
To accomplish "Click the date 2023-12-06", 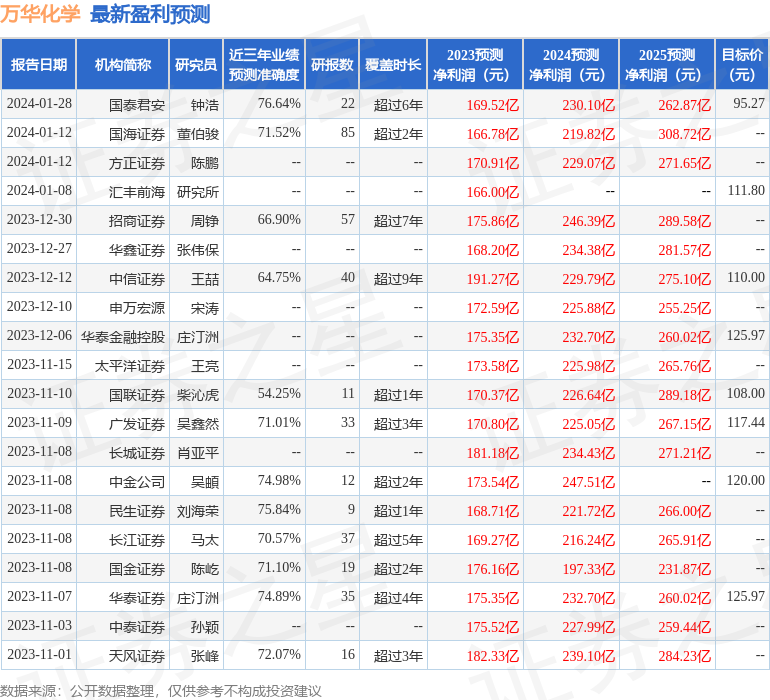I will click(x=39, y=336).
